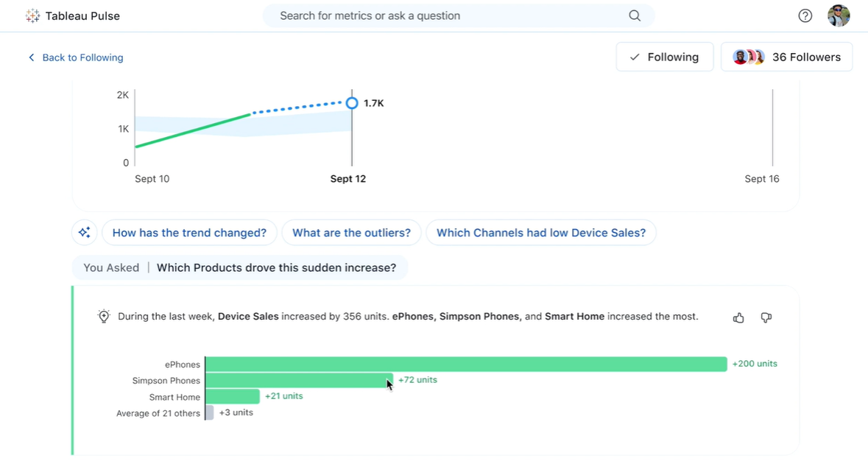Viewport: 868px width, 461px height.
Task: Ask "How has the trend changed?"
Action: pos(189,233)
